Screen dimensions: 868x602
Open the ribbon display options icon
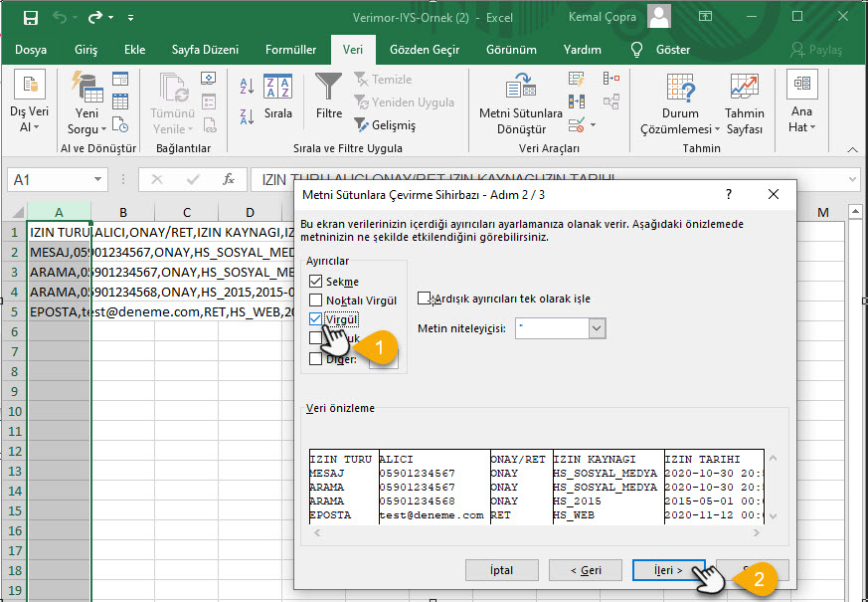705,17
